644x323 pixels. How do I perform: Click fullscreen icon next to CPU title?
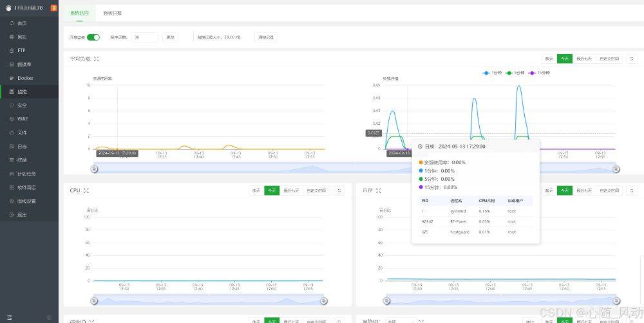pos(86,190)
